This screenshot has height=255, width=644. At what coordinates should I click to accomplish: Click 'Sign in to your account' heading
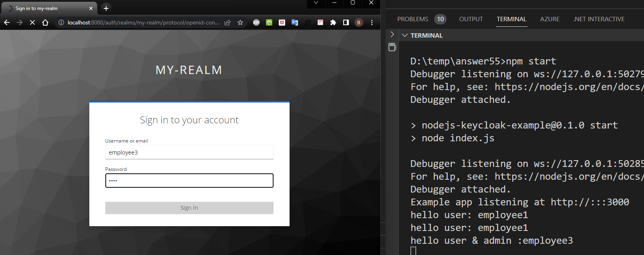189,120
